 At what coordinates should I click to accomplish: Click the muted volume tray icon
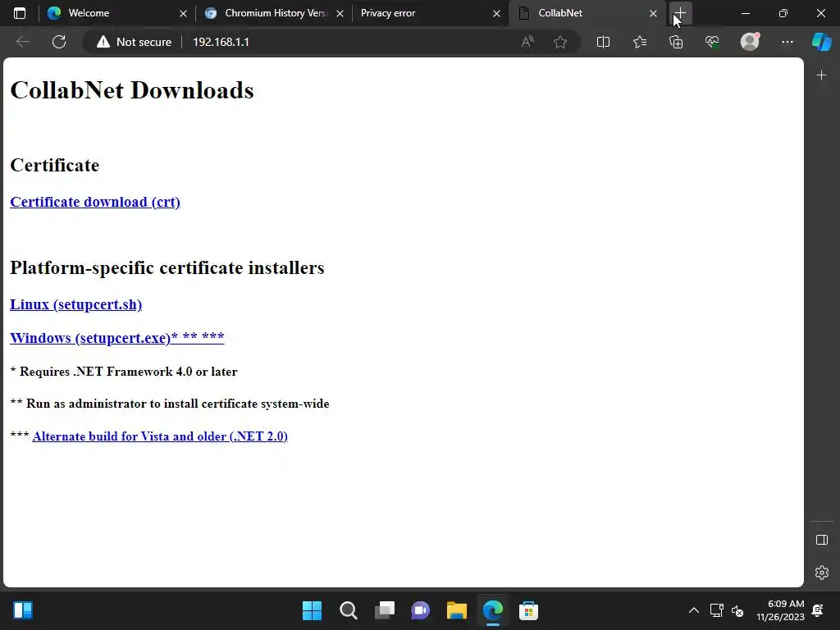click(x=737, y=610)
